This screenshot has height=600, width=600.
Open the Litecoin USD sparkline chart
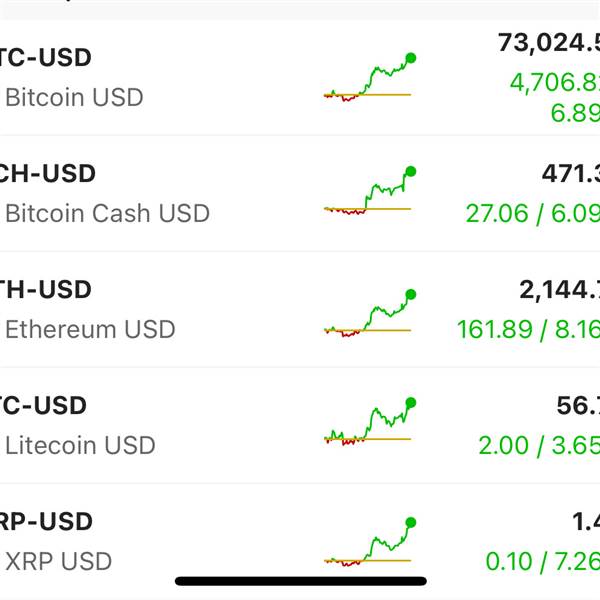369,423
